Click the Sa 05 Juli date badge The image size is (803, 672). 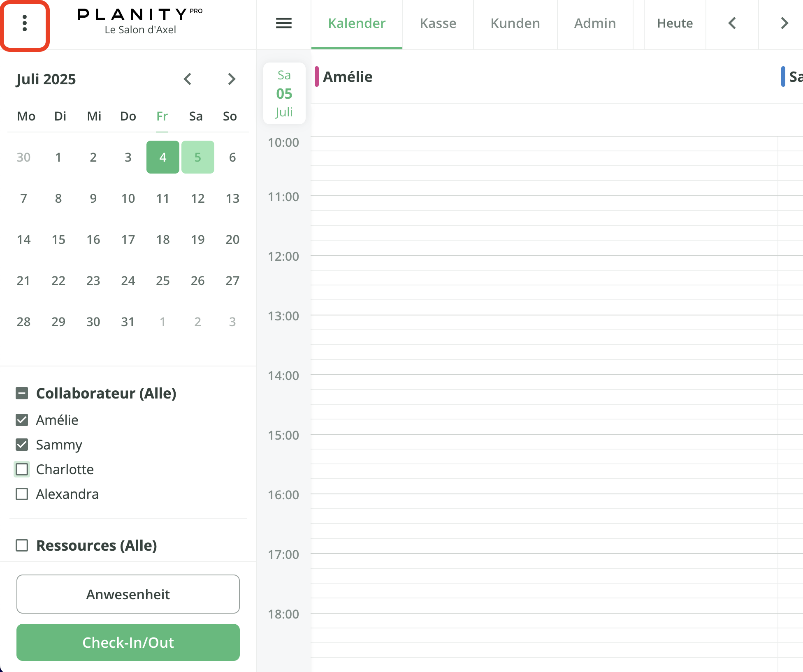pos(284,93)
